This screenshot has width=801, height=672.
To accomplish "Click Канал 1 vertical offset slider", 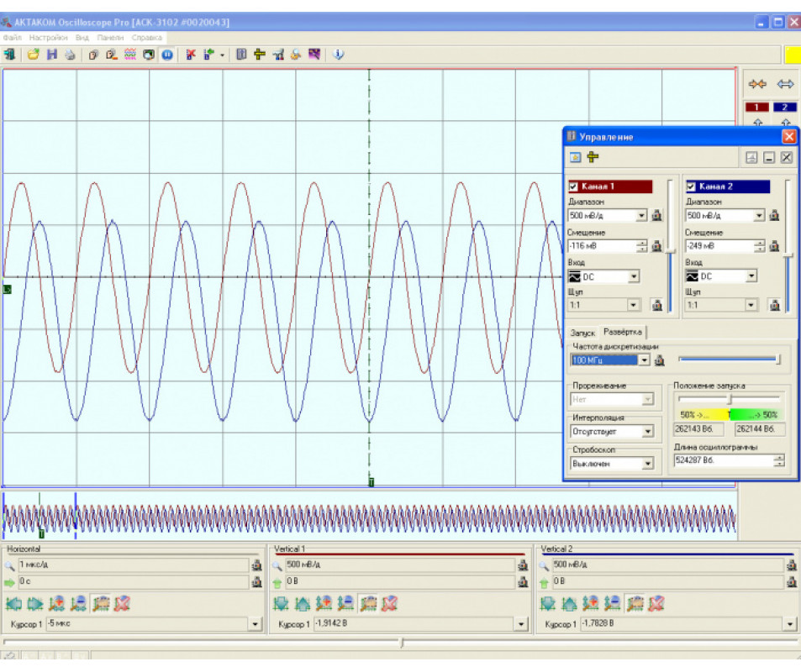I will pyautogui.click(x=670, y=245).
